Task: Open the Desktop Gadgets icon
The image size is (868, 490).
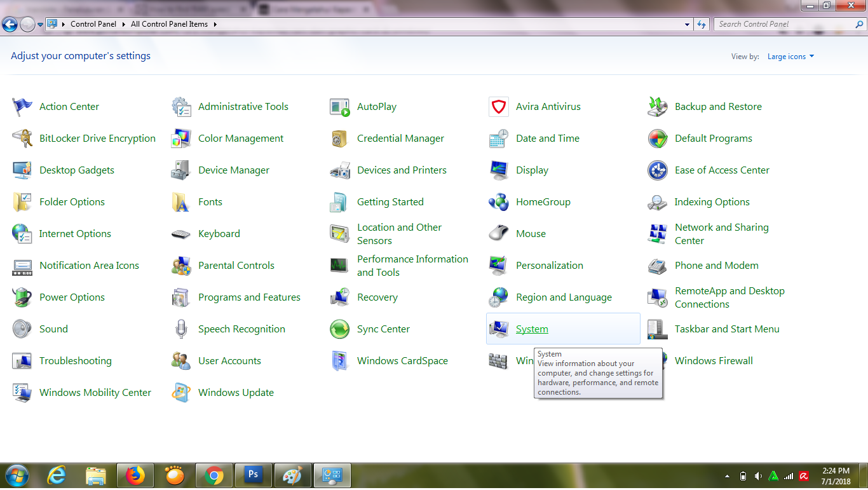Action: click(x=22, y=170)
